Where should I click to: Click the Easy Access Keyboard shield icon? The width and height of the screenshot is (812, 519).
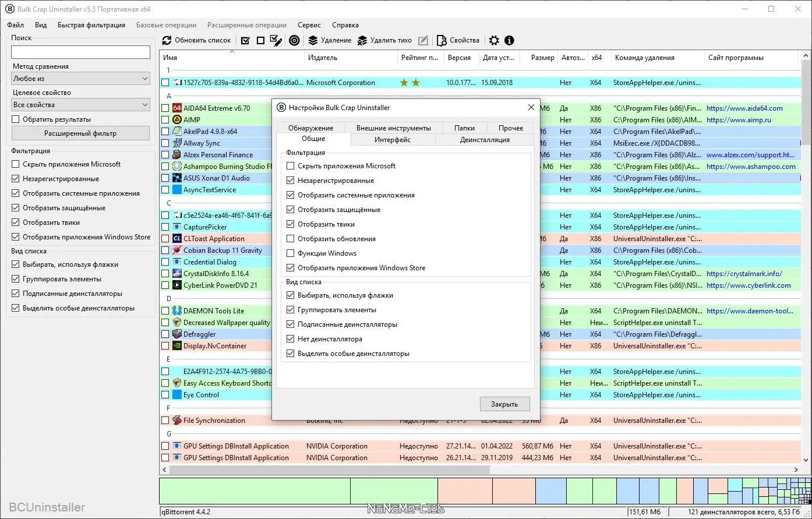(x=177, y=383)
